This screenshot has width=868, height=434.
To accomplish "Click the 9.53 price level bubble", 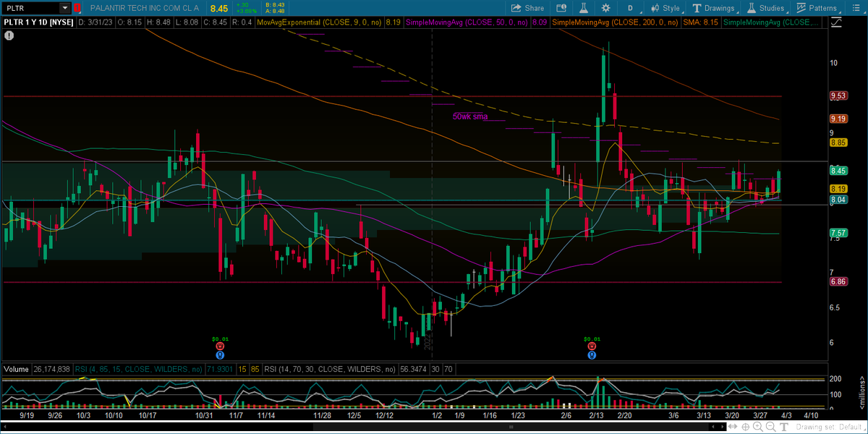I will click(x=838, y=95).
